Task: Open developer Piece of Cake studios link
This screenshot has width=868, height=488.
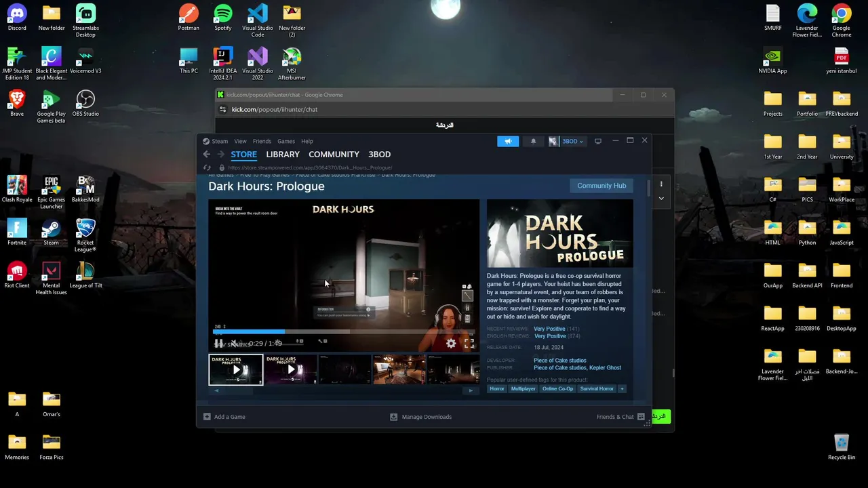Action: (x=560, y=361)
